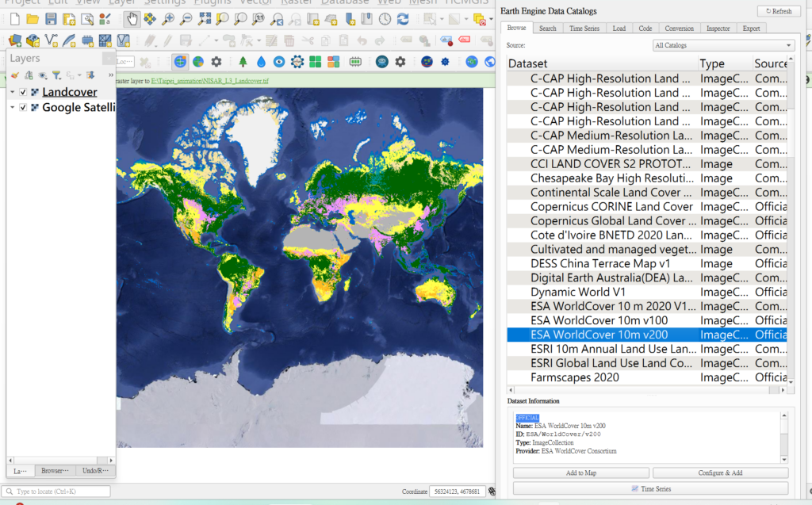Click the Save Project floppy disk icon
Screen dimensions: 812x505
[x=51, y=19]
